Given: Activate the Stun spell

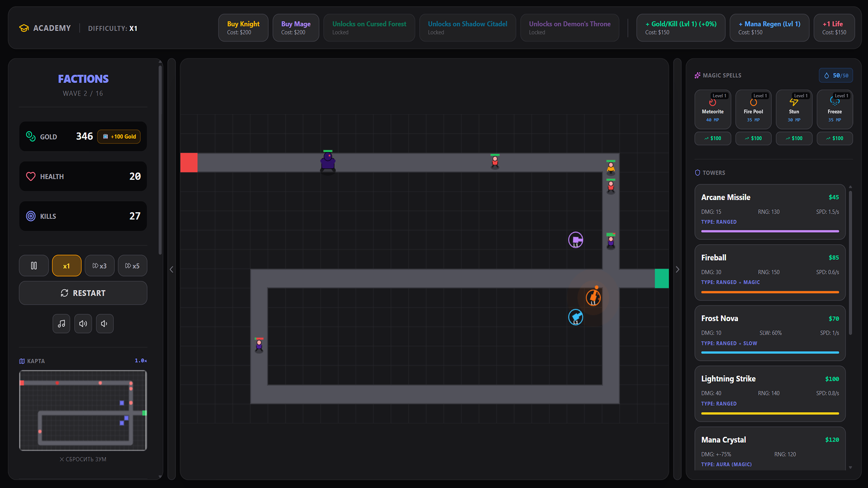Looking at the screenshot, I should click(x=794, y=109).
